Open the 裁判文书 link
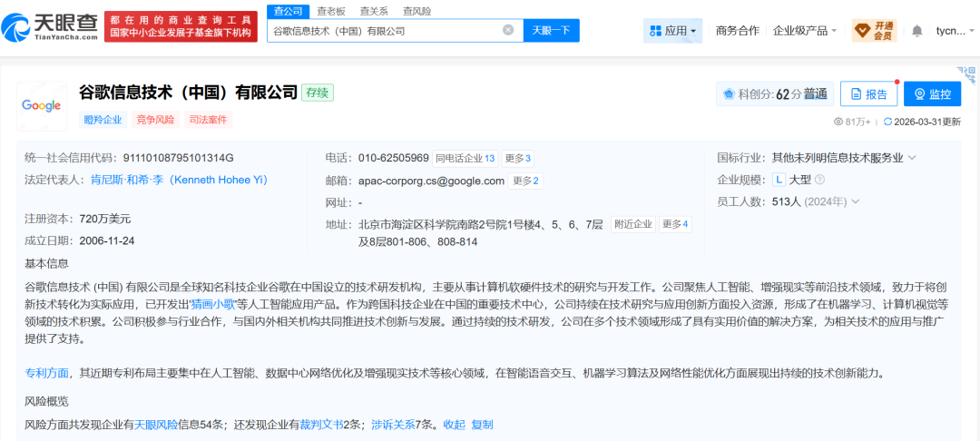The height and width of the screenshot is (441, 980). 320,425
